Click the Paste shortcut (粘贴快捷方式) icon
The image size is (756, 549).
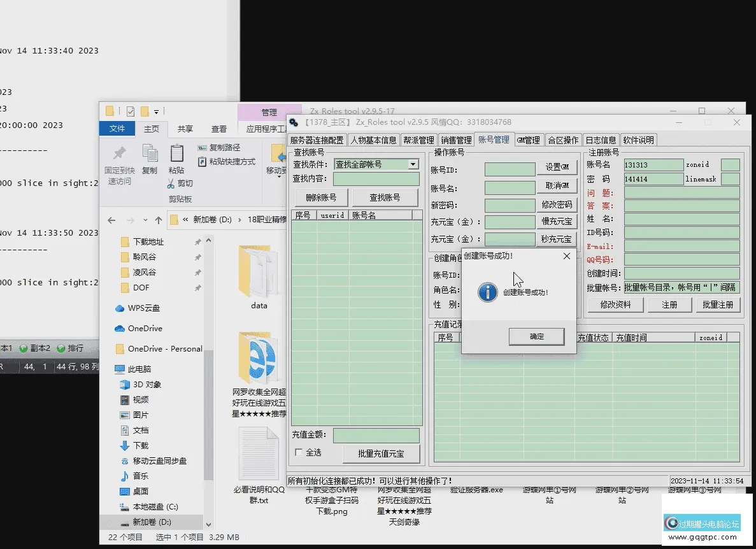click(x=203, y=161)
